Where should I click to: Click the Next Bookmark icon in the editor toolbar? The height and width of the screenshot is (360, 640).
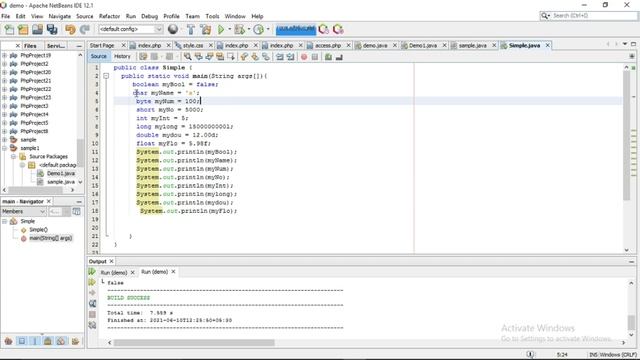tap(255, 57)
